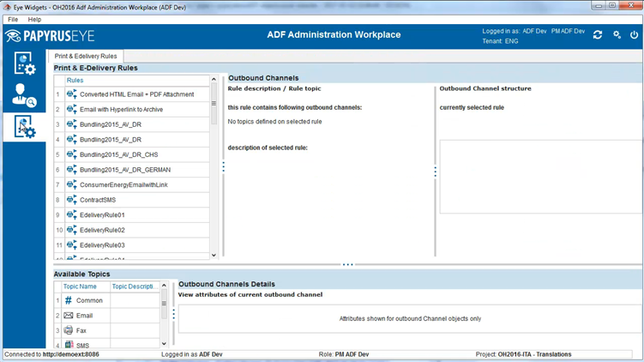Open the user search sidebar icon
This screenshot has height=362, width=644.
pyautogui.click(x=24, y=95)
